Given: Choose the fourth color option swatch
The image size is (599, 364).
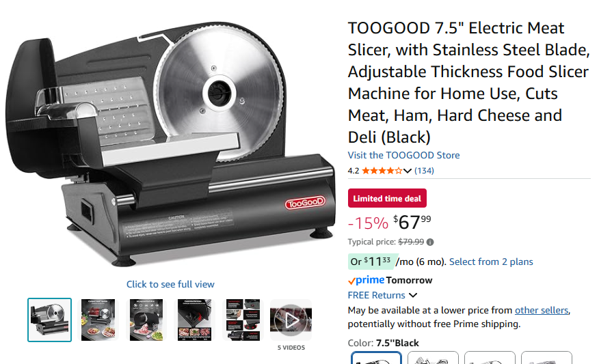Looking at the screenshot, I should point(546,358).
